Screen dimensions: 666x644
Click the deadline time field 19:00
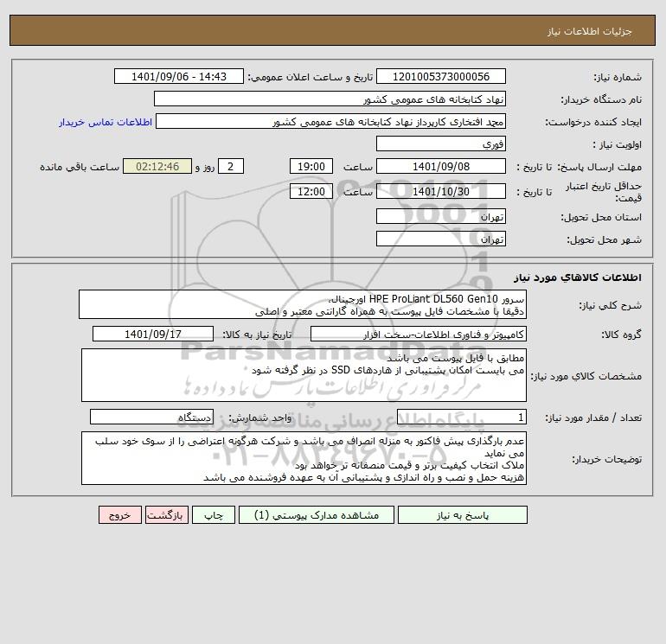[x=311, y=167]
